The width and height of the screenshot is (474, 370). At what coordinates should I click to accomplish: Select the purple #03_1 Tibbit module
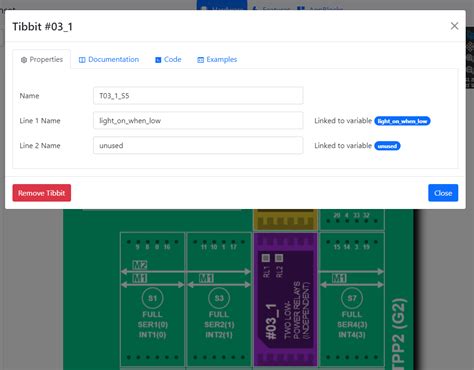[x=285, y=299]
